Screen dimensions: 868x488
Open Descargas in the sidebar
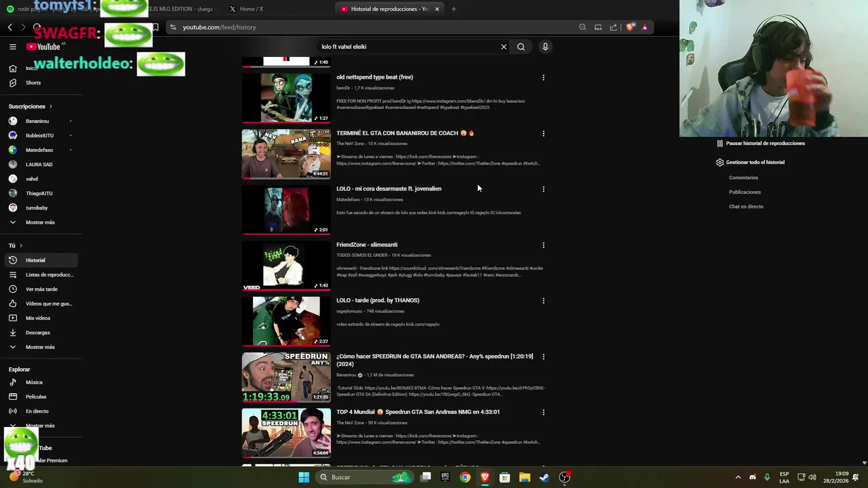(x=41, y=332)
